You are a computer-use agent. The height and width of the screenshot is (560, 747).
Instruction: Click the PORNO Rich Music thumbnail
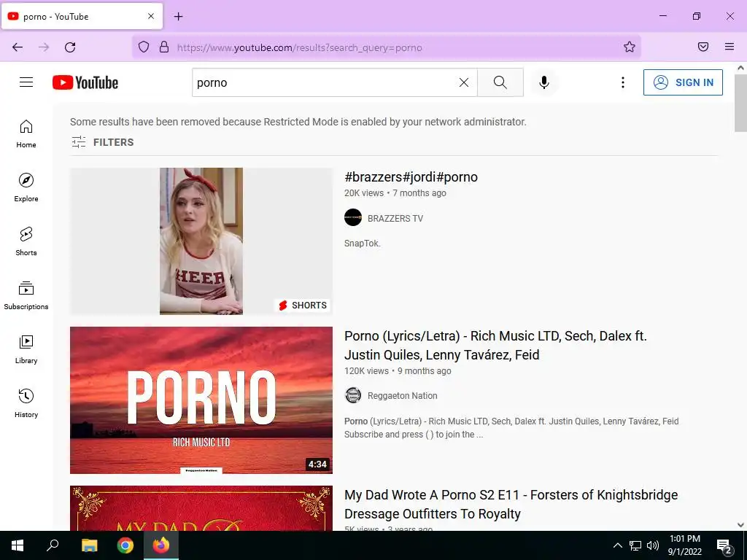(201, 400)
